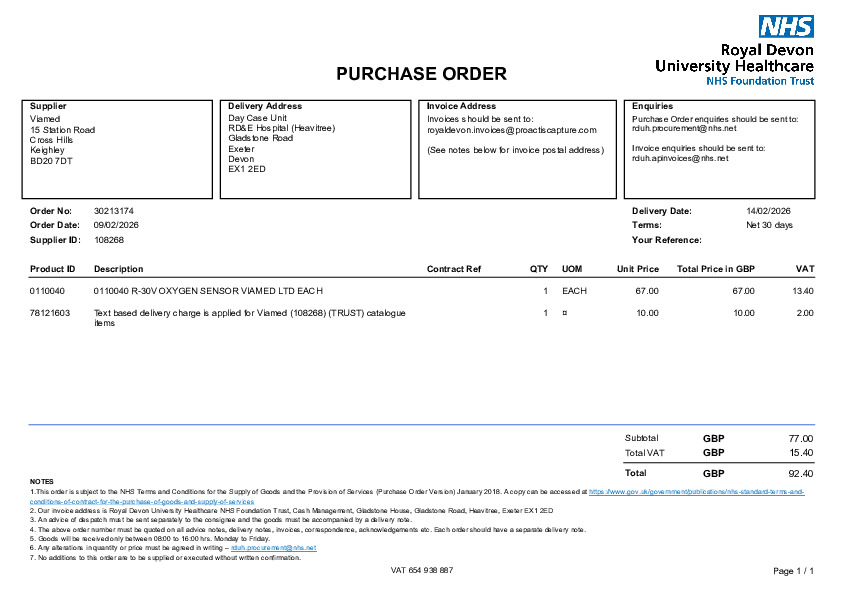
Task: Click the Product ID column header
Action: click(53, 269)
